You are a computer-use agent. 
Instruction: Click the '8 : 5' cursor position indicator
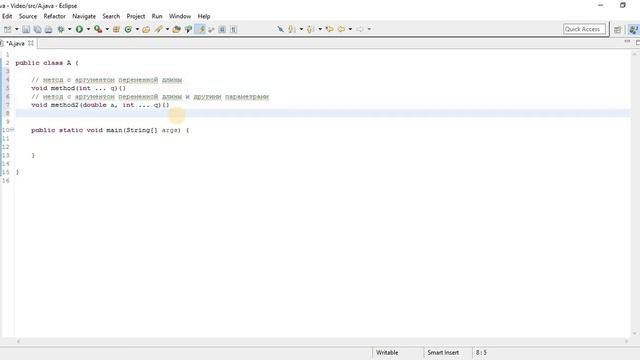481,352
